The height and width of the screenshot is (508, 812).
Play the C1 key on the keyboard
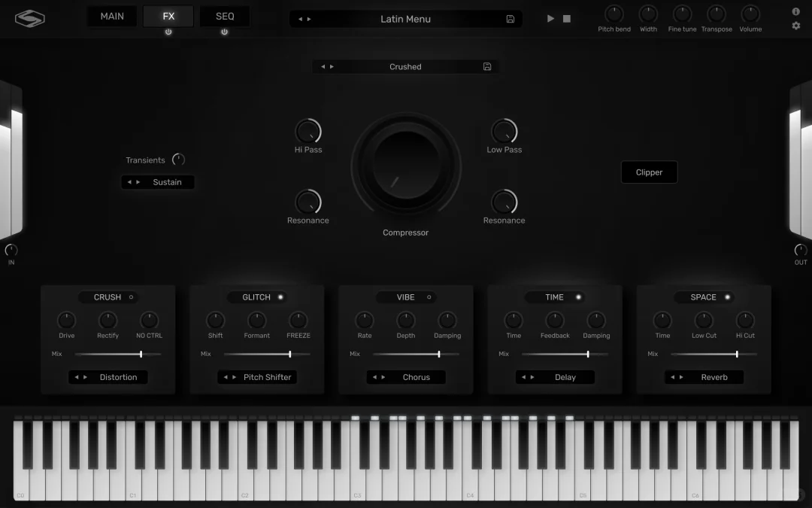coord(134,485)
